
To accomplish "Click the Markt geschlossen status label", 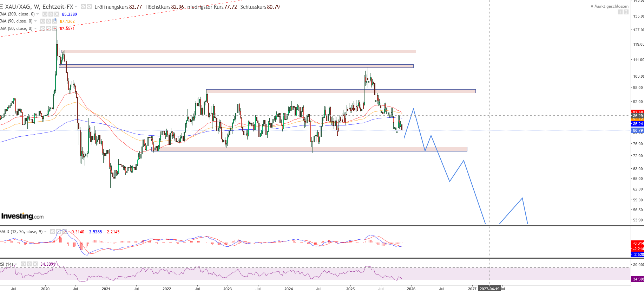I will click(611, 6).
